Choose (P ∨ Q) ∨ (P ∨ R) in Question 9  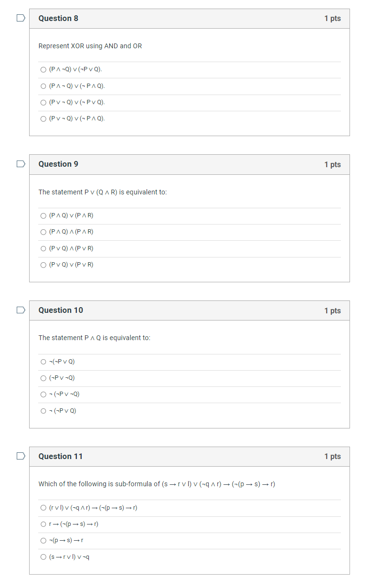[43, 264]
